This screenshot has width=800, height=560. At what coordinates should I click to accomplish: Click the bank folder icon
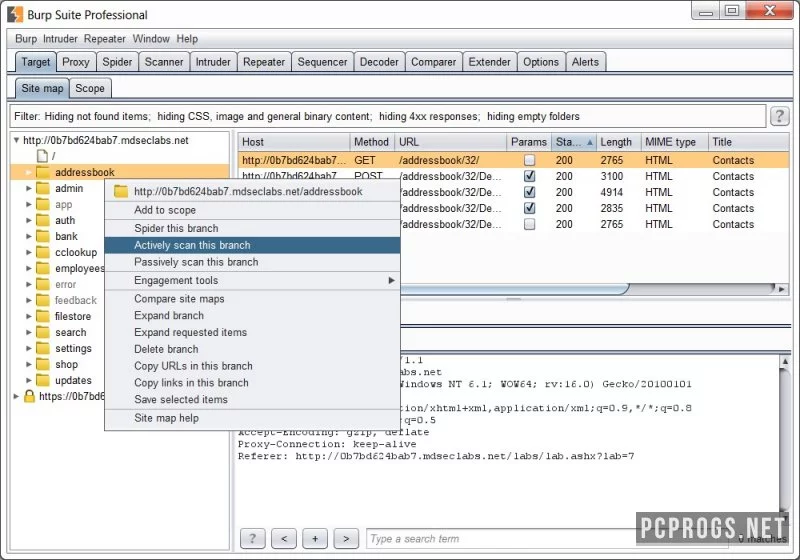(x=43, y=236)
